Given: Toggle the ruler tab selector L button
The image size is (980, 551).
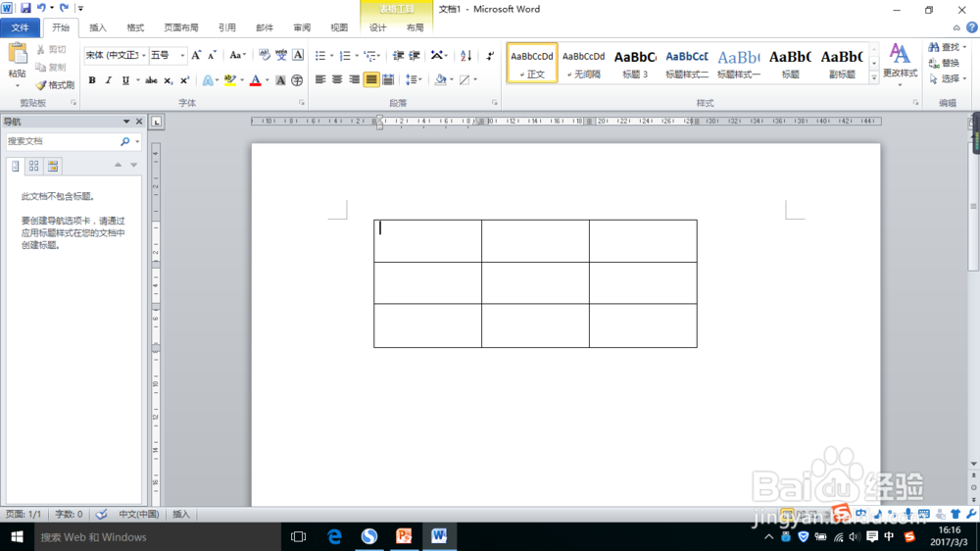Looking at the screenshot, I should [156, 122].
